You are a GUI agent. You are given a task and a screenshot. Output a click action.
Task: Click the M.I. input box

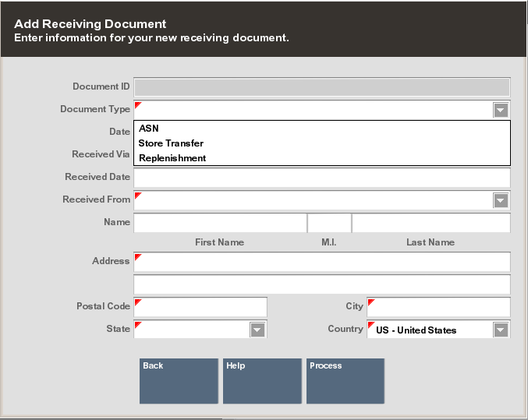pos(329,223)
